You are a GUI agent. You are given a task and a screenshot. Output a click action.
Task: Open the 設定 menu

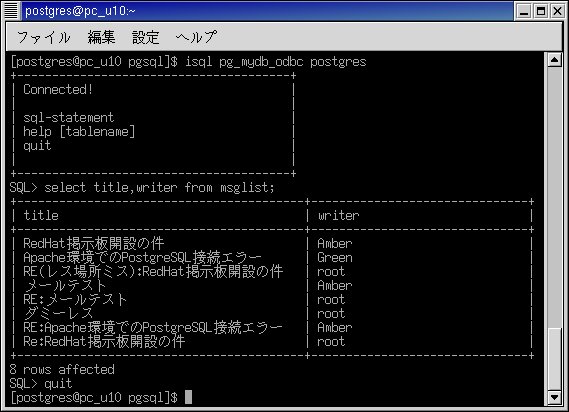click(146, 37)
